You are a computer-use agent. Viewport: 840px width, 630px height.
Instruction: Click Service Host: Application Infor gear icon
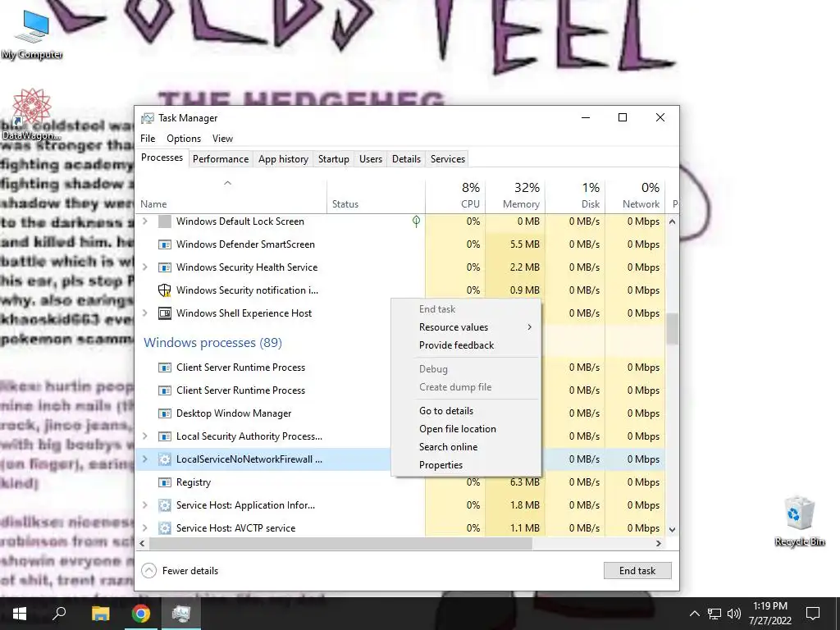pos(164,505)
